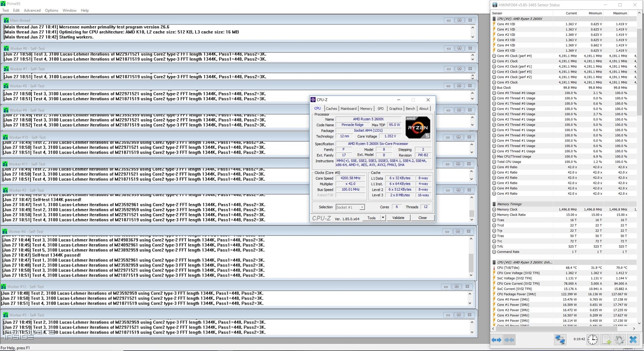Open the Help menu in Prime95
The width and height of the screenshot is (644, 351).
point(85,10)
